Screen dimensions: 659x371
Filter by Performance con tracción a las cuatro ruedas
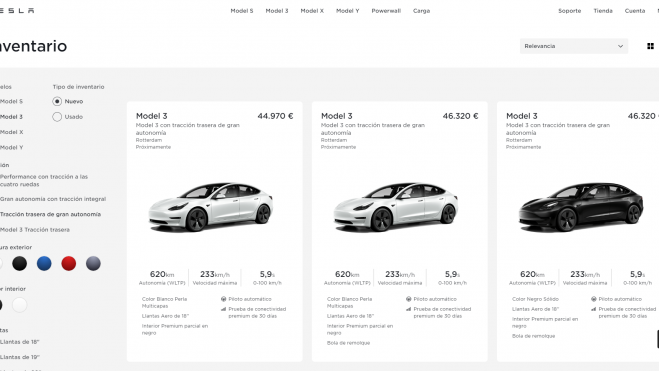tap(44, 181)
